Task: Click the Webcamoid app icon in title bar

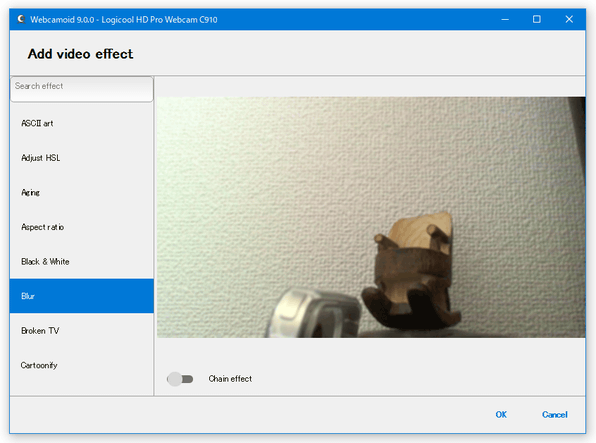Action: pos(21,19)
